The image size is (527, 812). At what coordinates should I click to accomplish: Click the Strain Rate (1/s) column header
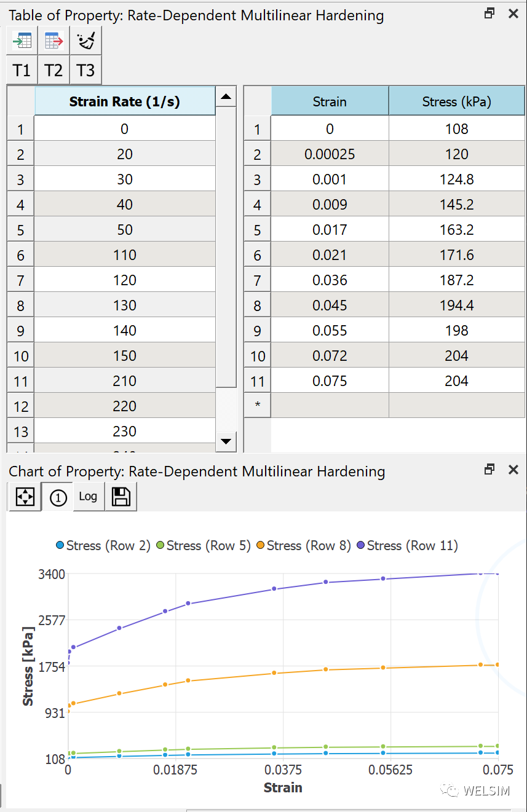pos(125,101)
